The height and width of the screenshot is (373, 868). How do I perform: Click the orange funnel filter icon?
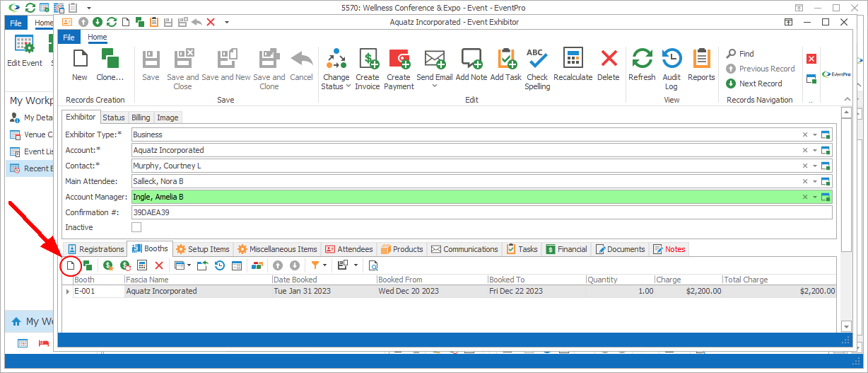click(x=315, y=265)
